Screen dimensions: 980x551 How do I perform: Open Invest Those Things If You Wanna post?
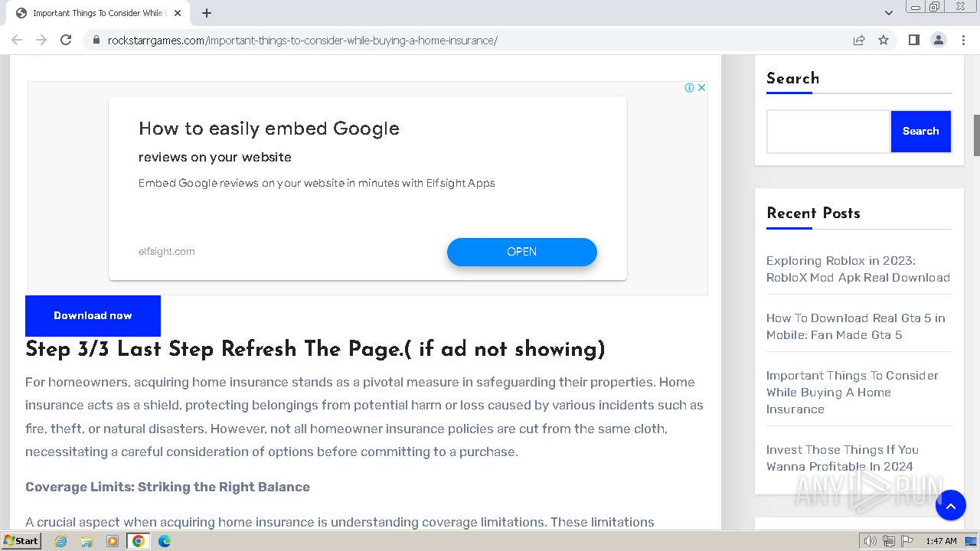842,458
